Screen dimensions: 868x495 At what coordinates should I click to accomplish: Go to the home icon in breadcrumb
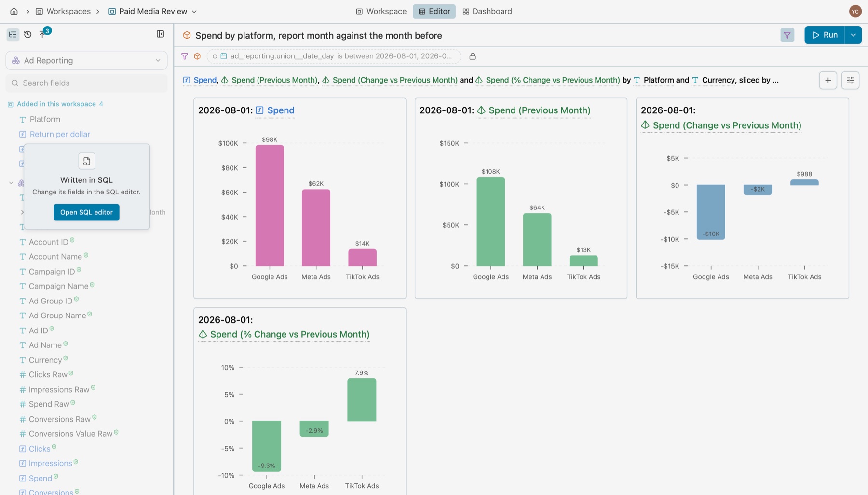(x=14, y=11)
